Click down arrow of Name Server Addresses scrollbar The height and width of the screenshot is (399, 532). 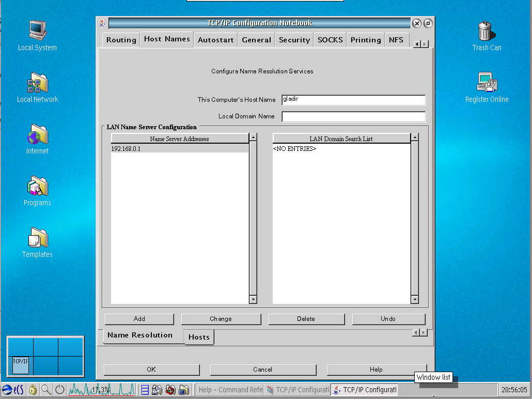[x=253, y=299]
